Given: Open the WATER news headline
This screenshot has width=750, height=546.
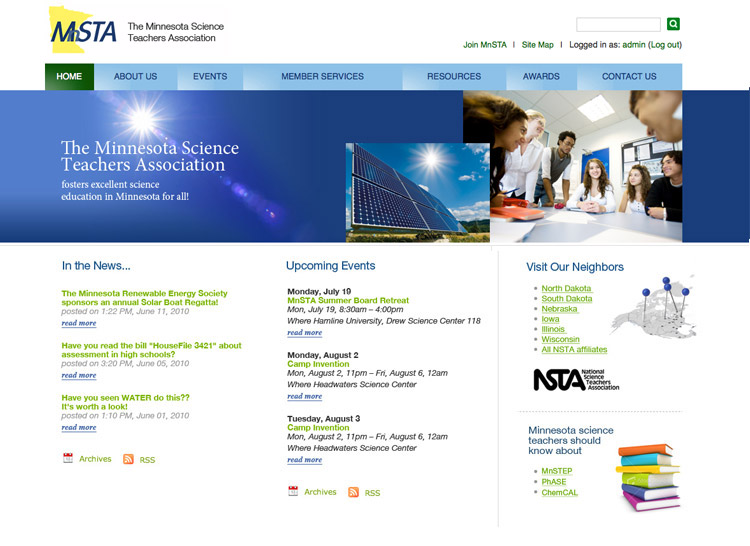Looking at the screenshot, I should 125,402.
